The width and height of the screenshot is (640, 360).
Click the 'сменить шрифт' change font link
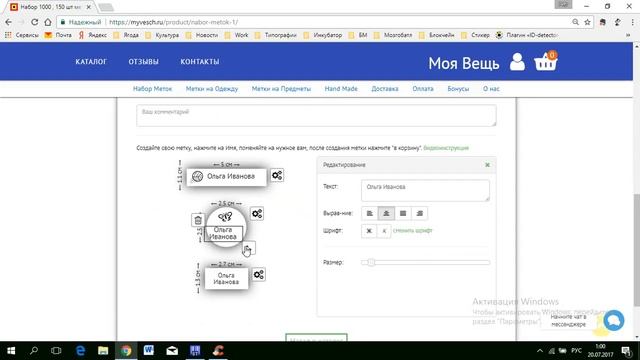click(x=413, y=231)
